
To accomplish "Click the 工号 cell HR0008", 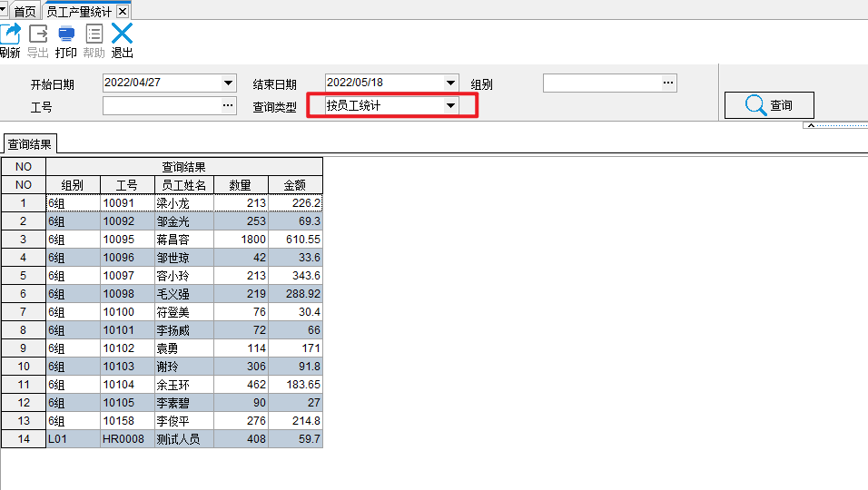I will (127, 439).
